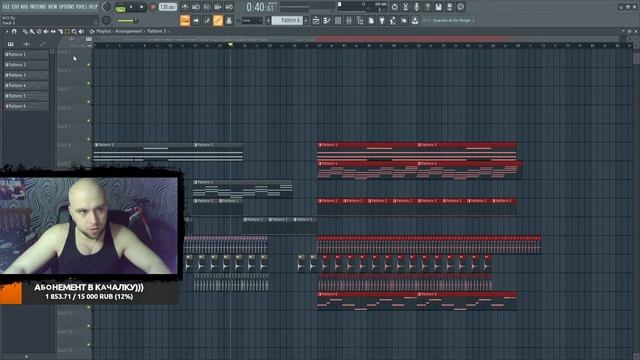Select the pencil draw tool in playlist
The image size is (640, 360).
click(x=25, y=31)
